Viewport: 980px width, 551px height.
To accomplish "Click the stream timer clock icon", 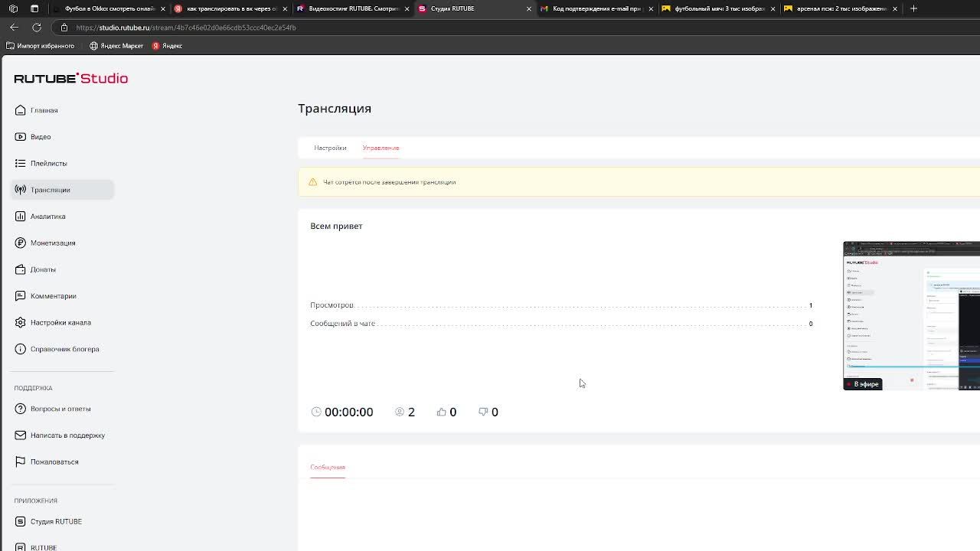I will (x=316, y=412).
